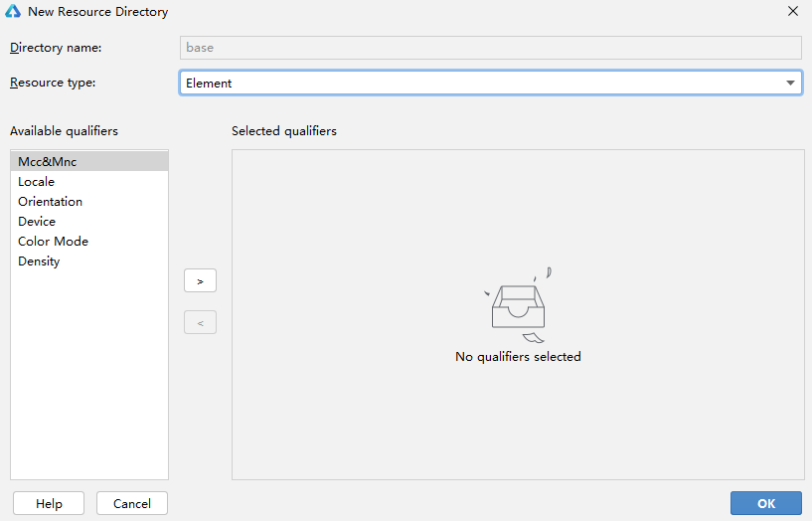Open the Resource type dropdown showing Element
The width and height of the screenshot is (812, 521).
click(x=490, y=83)
